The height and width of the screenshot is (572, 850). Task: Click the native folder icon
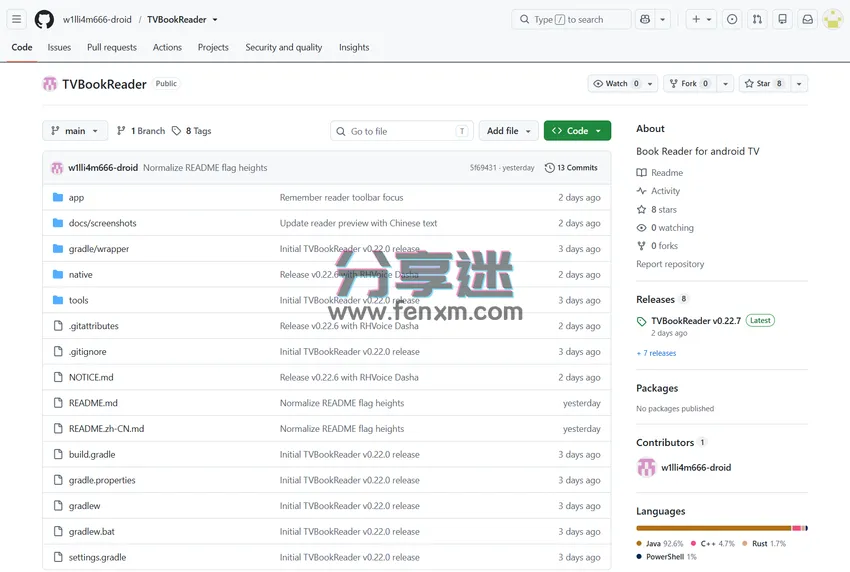[58, 274]
